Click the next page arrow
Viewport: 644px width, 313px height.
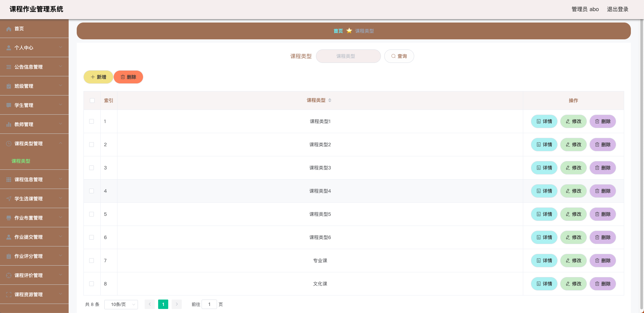click(177, 304)
